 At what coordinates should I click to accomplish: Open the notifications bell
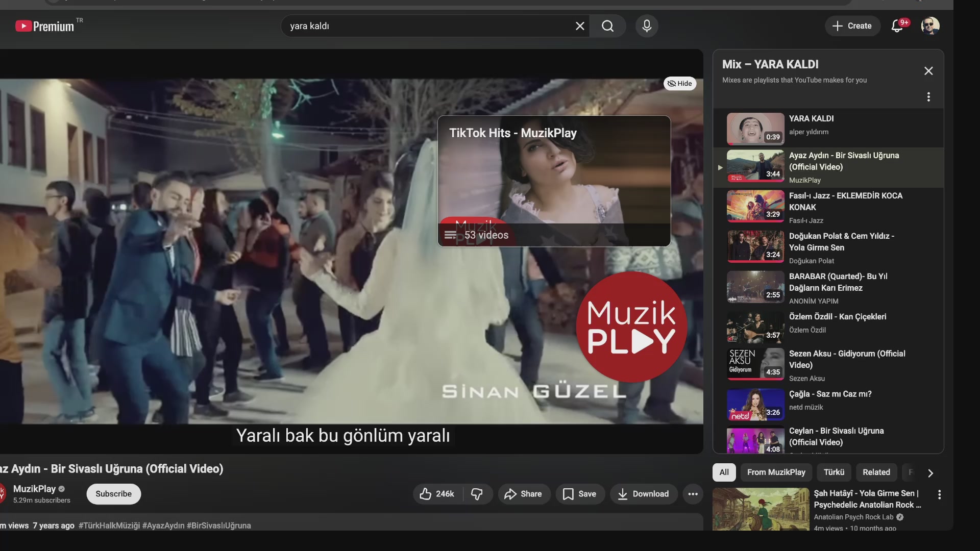(x=897, y=26)
